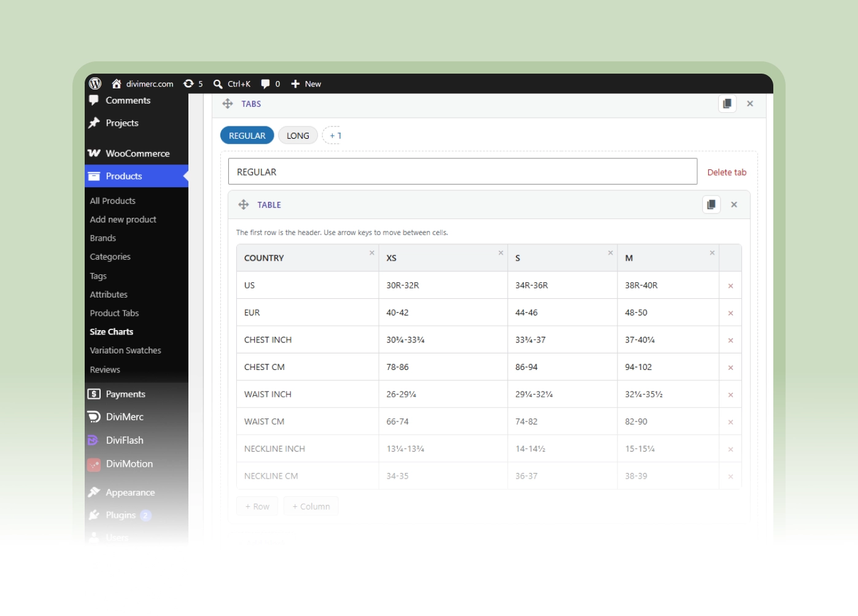The height and width of the screenshot is (616, 858).
Task: Go to All Products submenu
Action: pyautogui.click(x=113, y=201)
